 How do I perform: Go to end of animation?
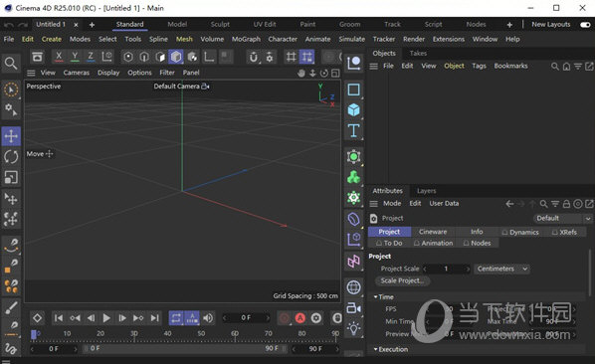[x=155, y=317]
